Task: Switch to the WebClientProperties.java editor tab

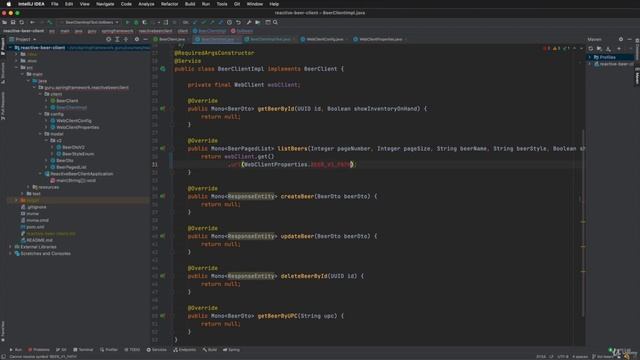Action: pyautogui.click(x=380, y=39)
